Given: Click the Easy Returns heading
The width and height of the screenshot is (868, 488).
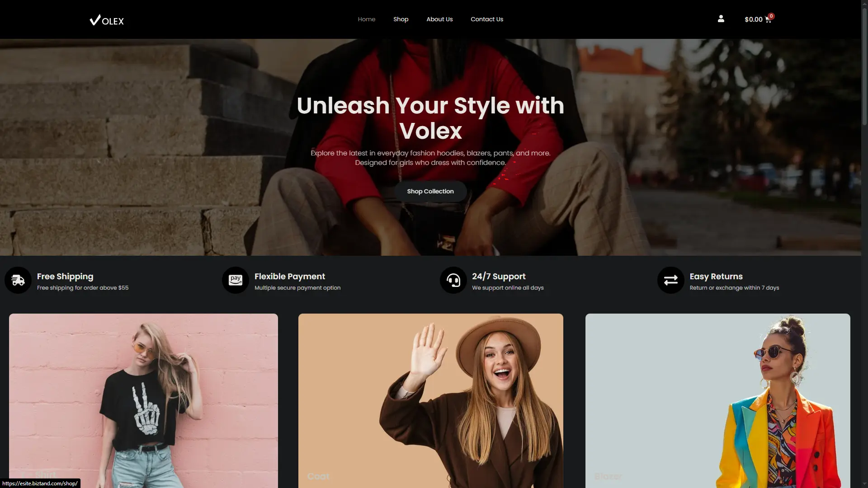Looking at the screenshot, I should tap(716, 277).
